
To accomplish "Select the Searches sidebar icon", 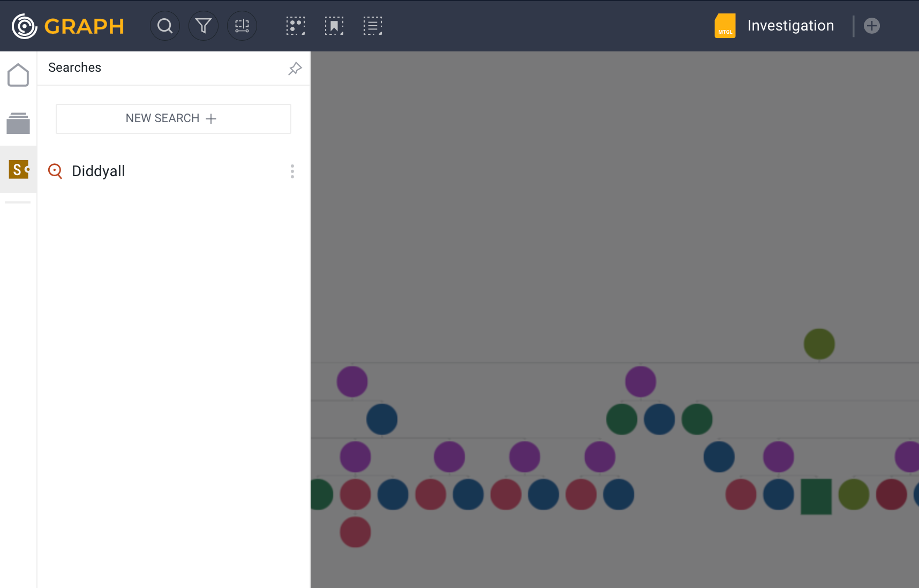I will [x=18, y=170].
